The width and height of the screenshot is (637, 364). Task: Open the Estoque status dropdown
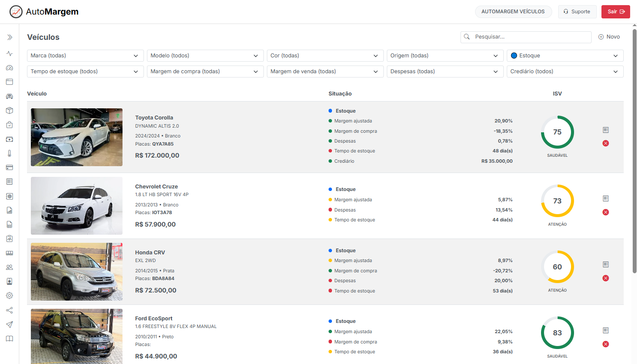565,56
